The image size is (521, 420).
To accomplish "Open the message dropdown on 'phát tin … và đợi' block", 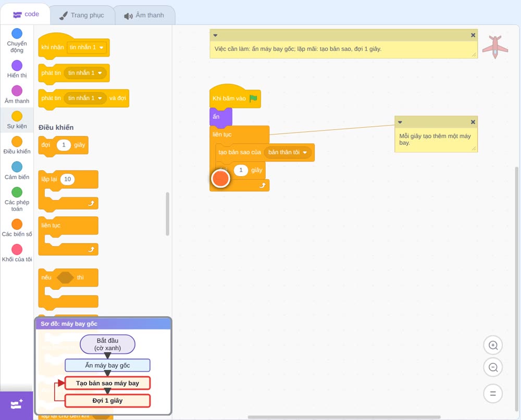I will pos(85,98).
